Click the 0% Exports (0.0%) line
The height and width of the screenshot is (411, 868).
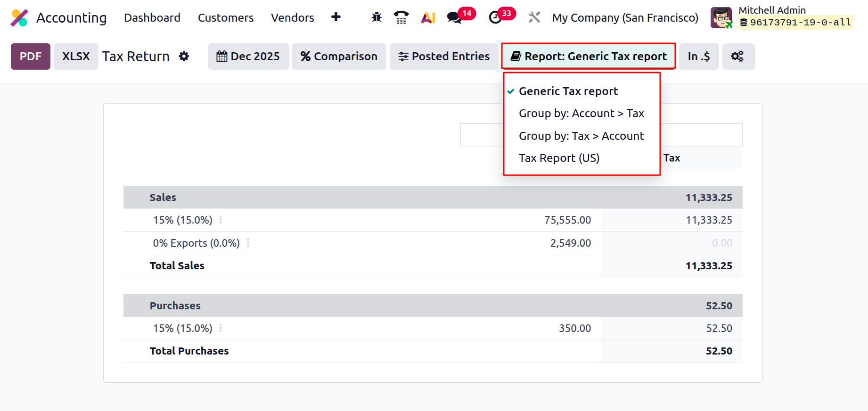[x=196, y=243]
